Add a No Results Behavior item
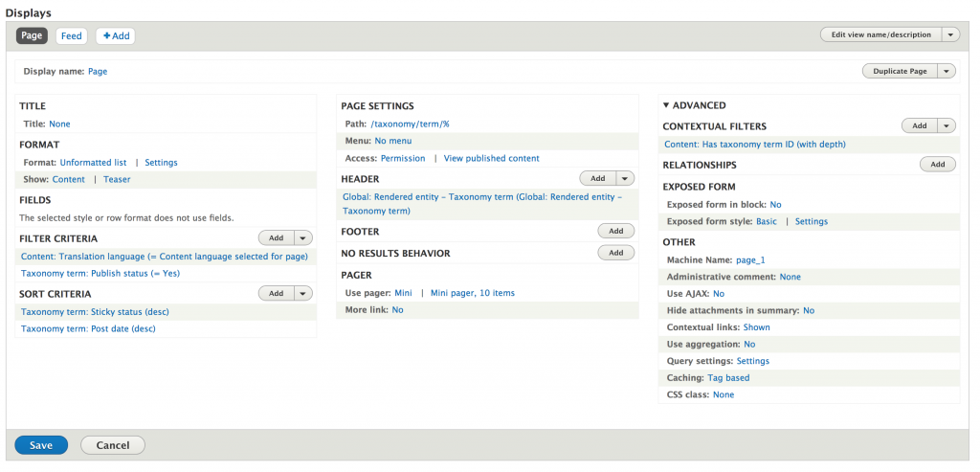This screenshot has width=980, height=472. (x=615, y=253)
